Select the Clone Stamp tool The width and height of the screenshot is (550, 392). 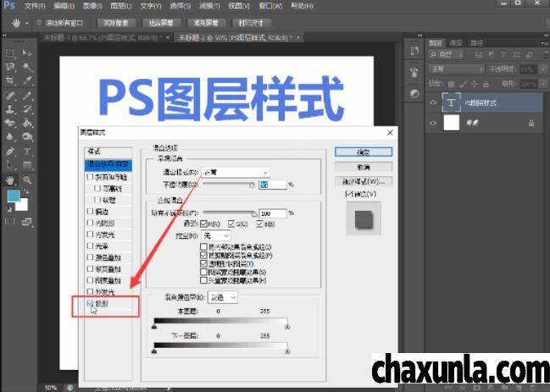10,109
